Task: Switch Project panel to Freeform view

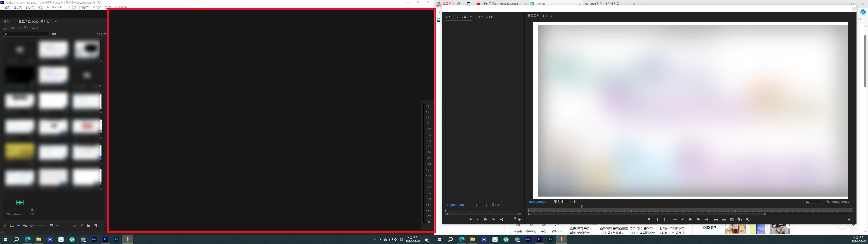Action: [25, 226]
